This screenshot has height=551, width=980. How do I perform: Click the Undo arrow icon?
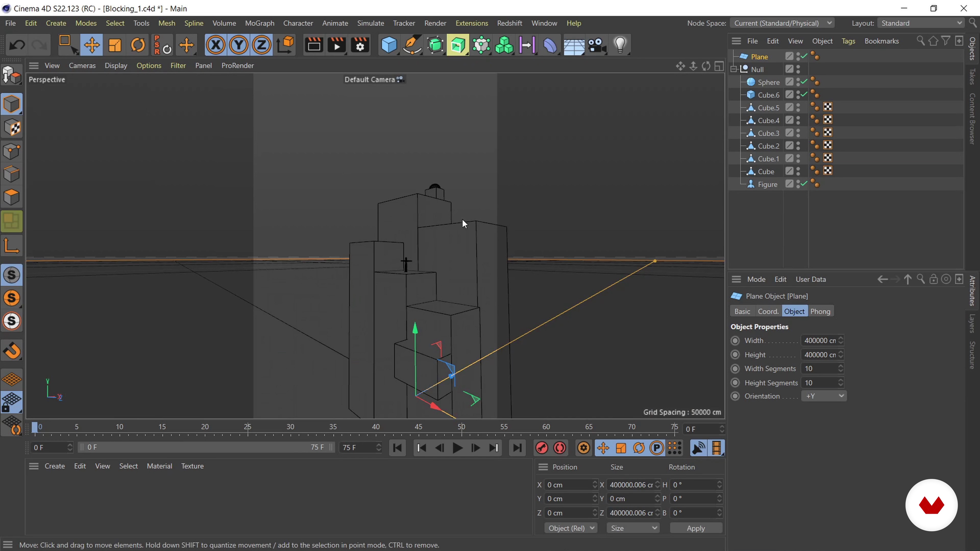coord(17,45)
